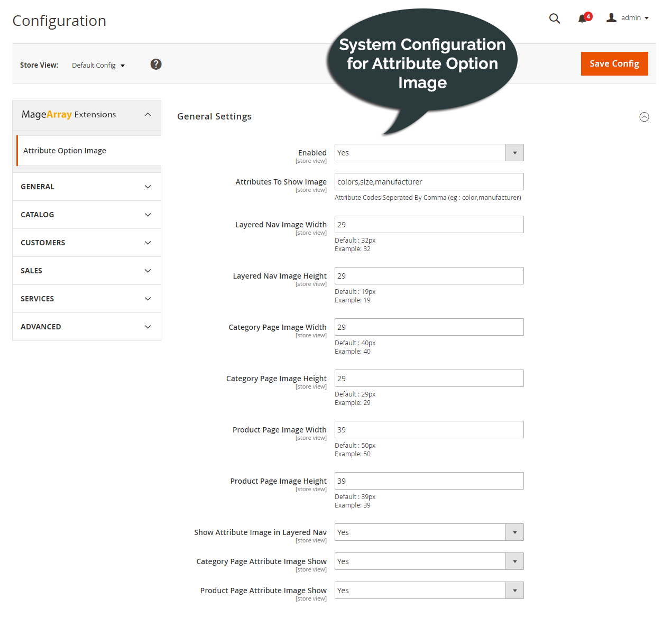Click the Save Config button

pyautogui.click(x=614, y=63)
